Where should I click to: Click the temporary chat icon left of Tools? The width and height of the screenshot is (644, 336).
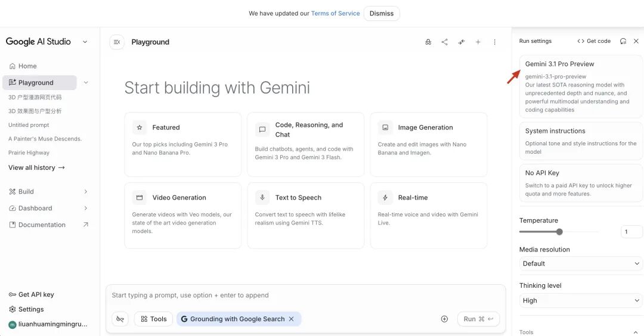click(120, 319)
